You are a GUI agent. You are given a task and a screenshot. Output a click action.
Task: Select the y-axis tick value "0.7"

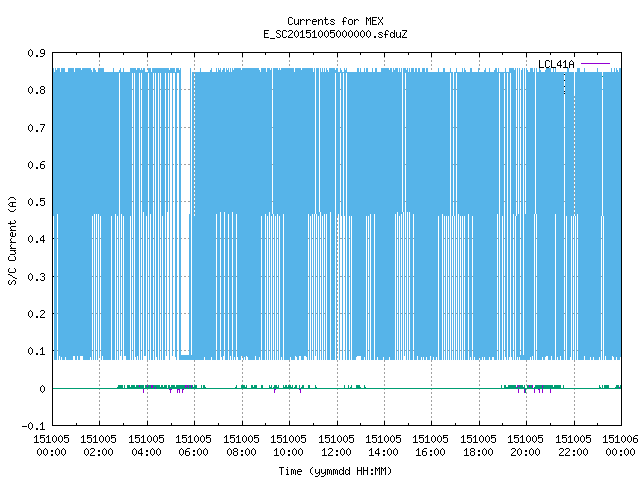point(36,128)
